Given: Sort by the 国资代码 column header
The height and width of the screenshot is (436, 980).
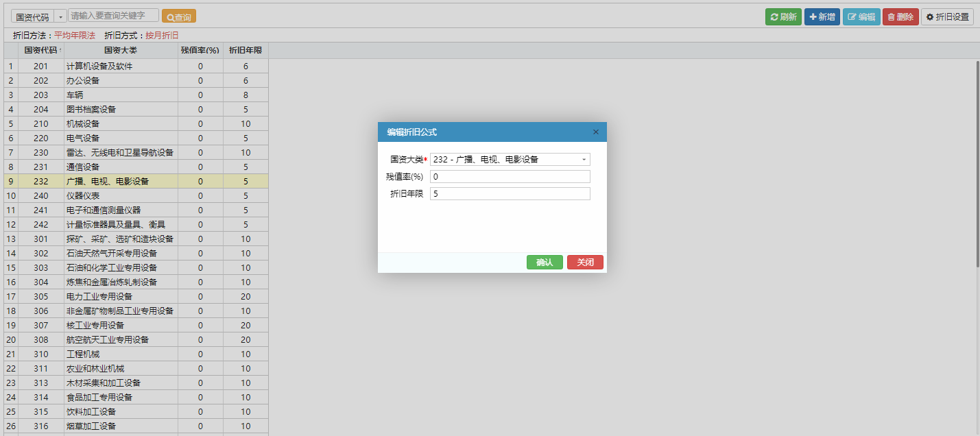Looking at the screenshot, I should point(40,50).
